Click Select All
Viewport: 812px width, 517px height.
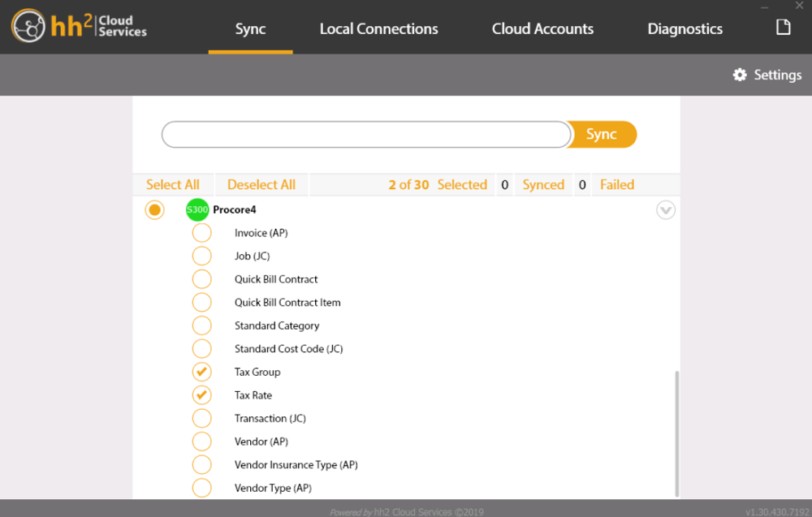tap(172, 185)
